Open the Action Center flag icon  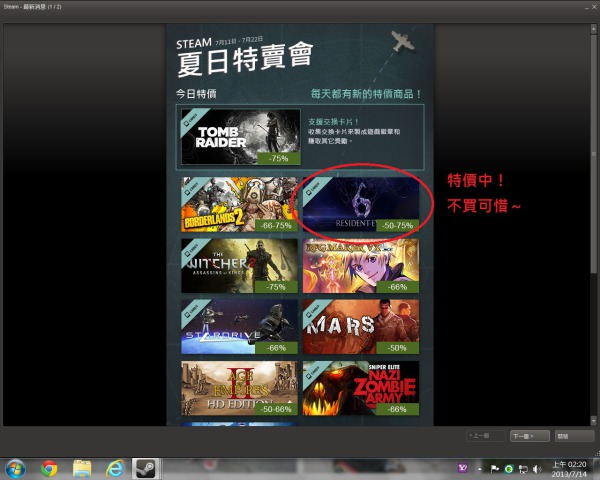494,469
